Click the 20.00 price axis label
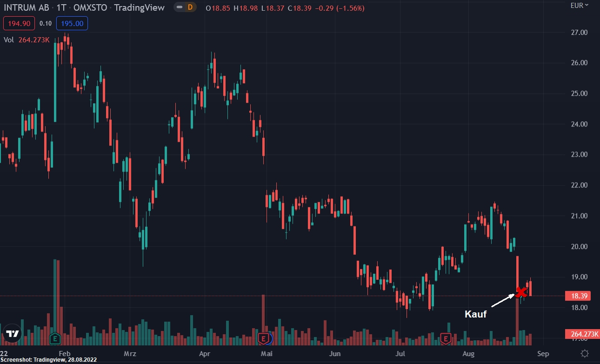The height and width of the screenshot is (364, 600). click(x=580, y=246)
